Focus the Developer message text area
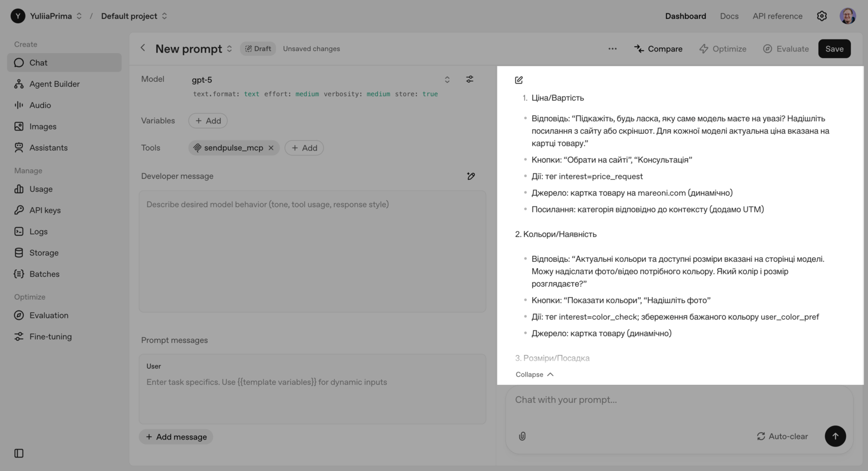The image size is (868, 471). [312, 251]
